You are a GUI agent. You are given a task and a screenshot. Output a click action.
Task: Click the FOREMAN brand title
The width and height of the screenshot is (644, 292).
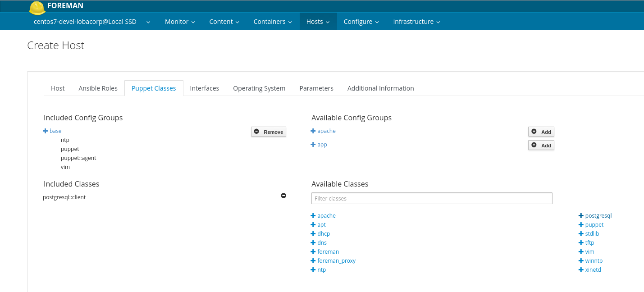click(65, 6)
